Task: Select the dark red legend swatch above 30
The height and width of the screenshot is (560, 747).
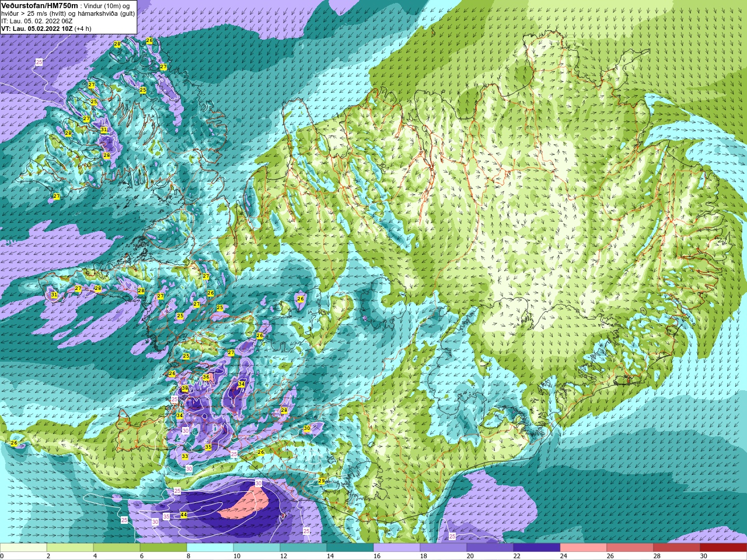Action: [724, 547]
